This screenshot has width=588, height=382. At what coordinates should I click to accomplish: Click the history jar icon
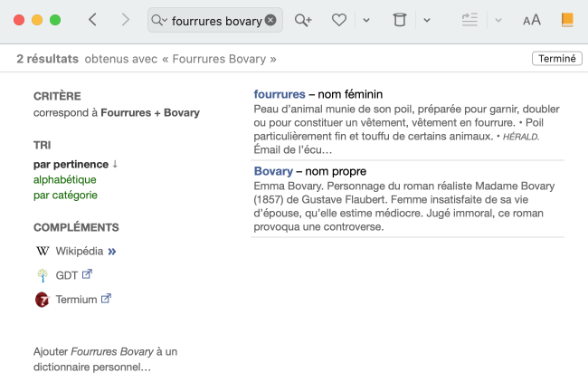(400, 20)
